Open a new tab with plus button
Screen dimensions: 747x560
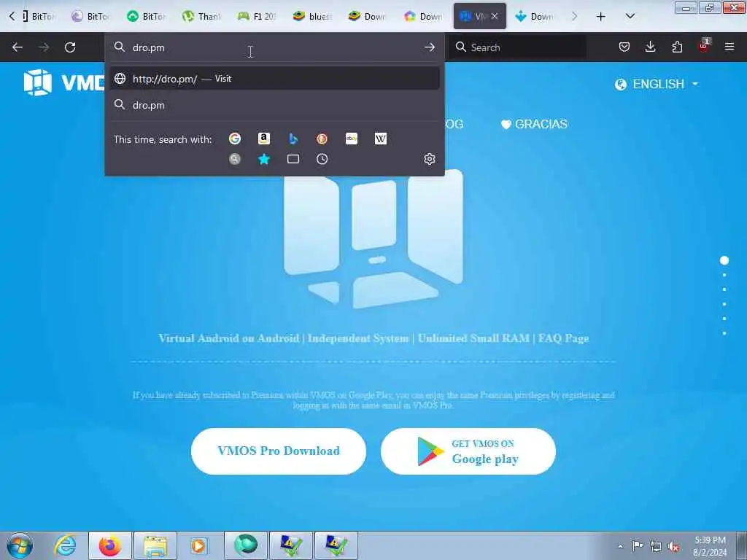(601, 17)
